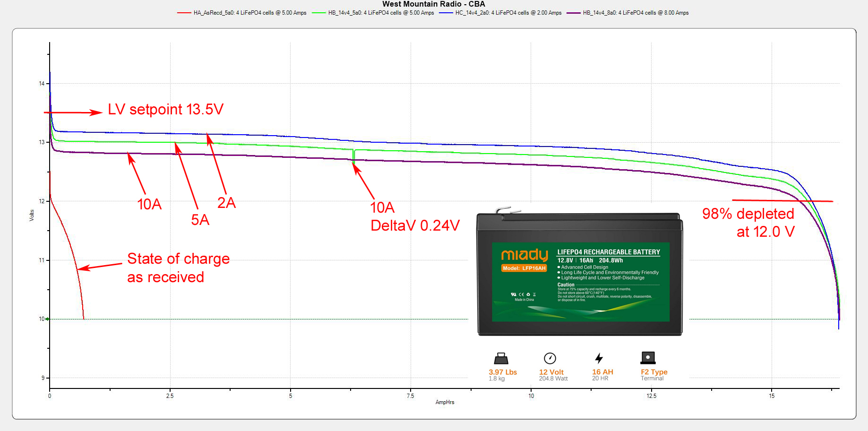This screenshot has height=431, width=868.
Task: Click the green cutoff marker at 10 volts
Action: coord(47,319)
